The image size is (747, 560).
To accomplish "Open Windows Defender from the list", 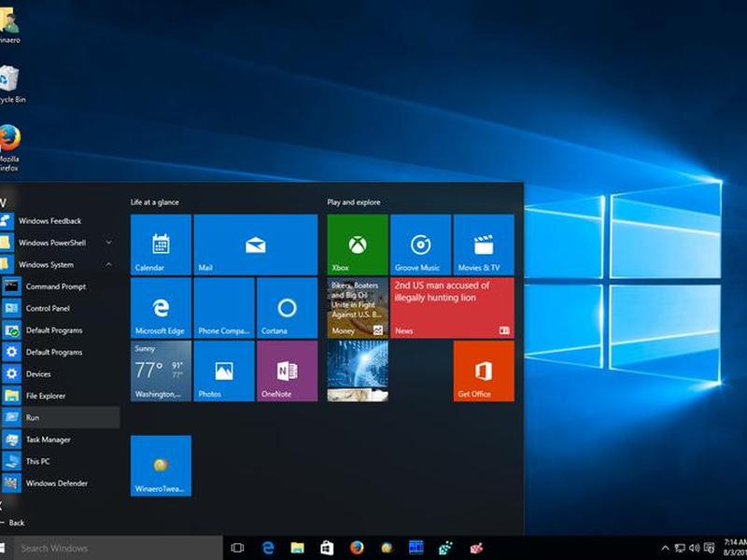I will 60,483.
